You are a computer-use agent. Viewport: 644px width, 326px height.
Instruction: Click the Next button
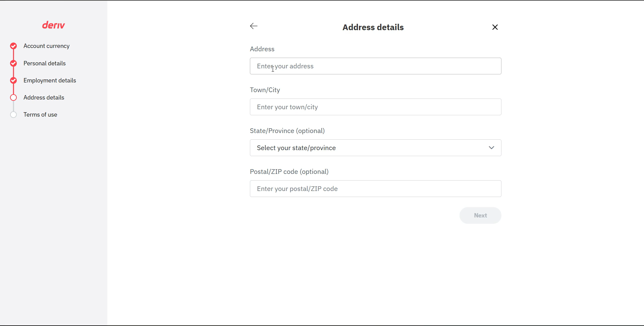click(480, 215)
